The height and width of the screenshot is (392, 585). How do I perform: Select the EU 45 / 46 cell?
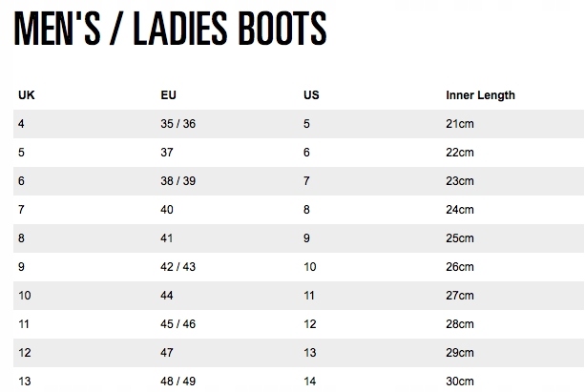tap(178, 324)
